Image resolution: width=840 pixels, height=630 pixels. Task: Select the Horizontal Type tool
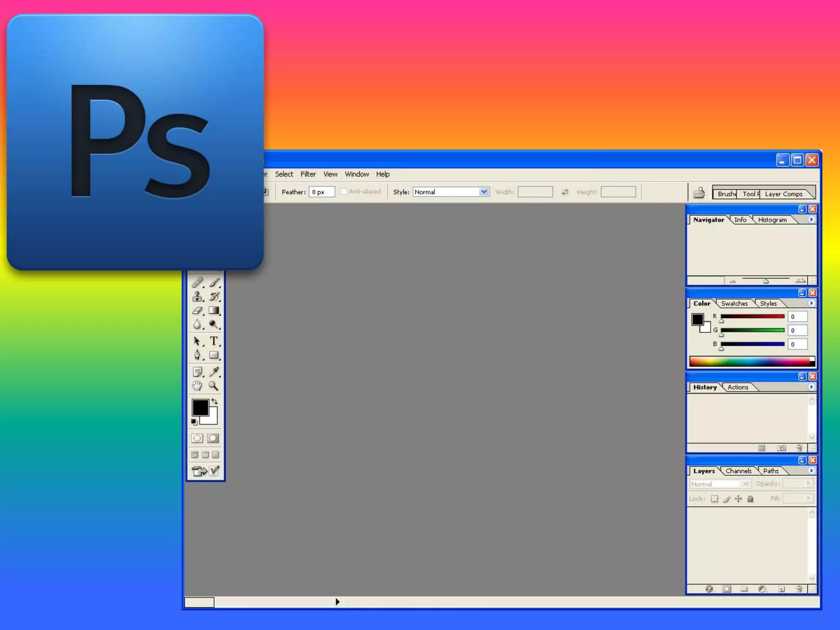[x=214, y=341]
